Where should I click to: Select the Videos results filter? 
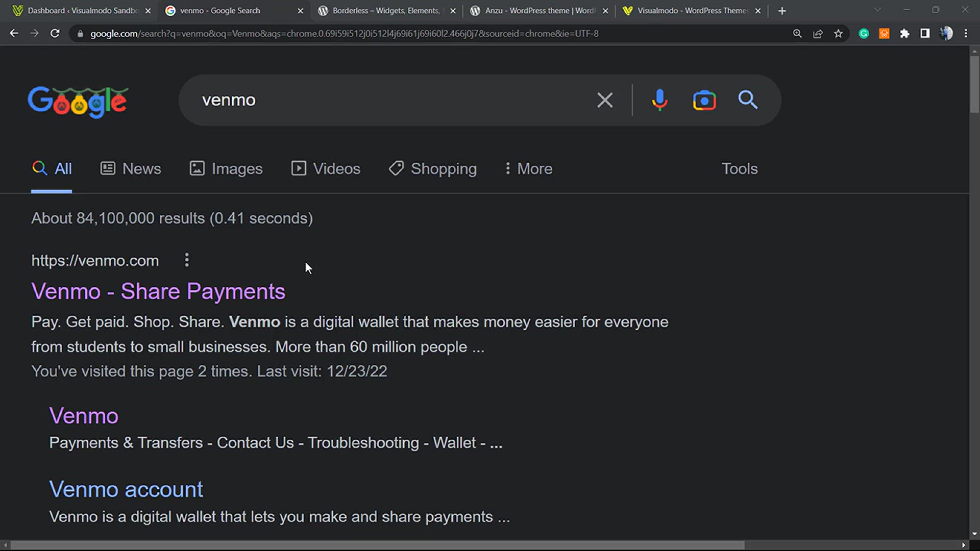(326, 169)
